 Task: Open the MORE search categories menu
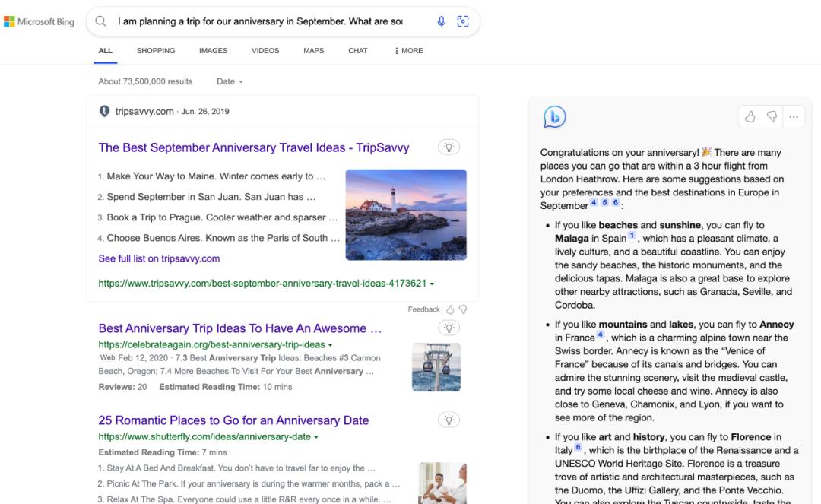point(409,51)
